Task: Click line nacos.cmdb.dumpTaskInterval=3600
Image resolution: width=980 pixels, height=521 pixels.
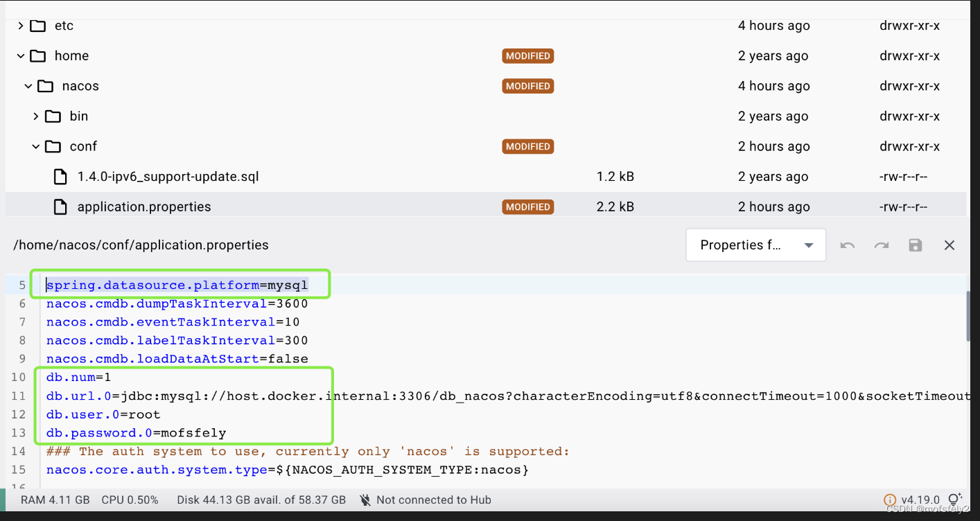Action: pos(177,303)
